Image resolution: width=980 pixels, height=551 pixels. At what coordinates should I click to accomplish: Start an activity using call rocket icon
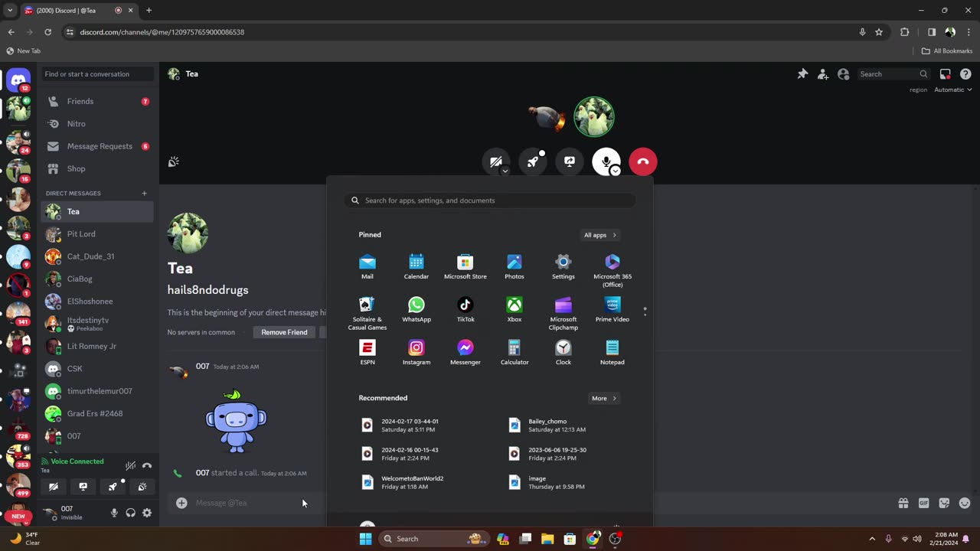point(533,161)
